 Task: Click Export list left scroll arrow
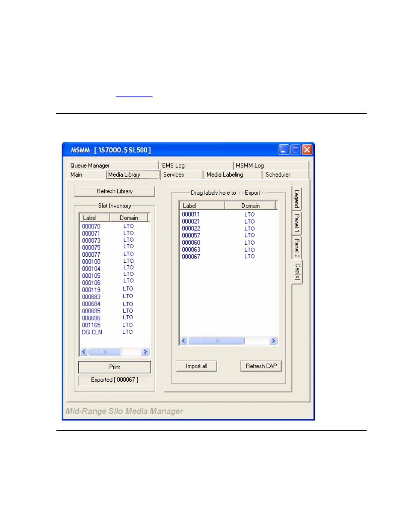pyautogui.click(x=184, y=341)
